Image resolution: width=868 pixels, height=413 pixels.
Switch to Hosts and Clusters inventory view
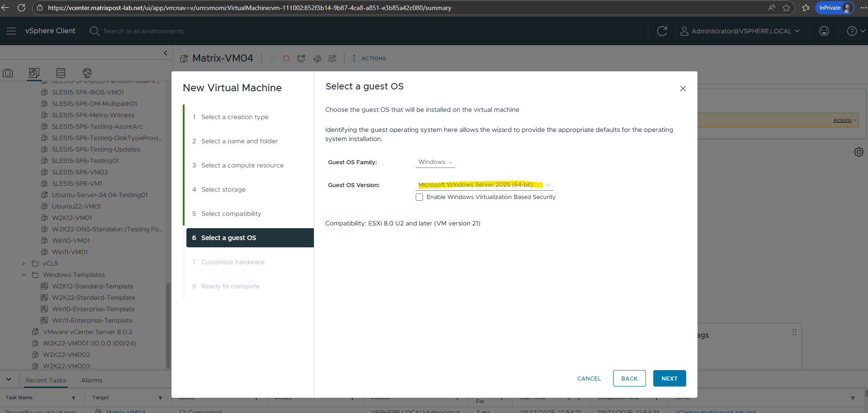click(x=8, y=73)
